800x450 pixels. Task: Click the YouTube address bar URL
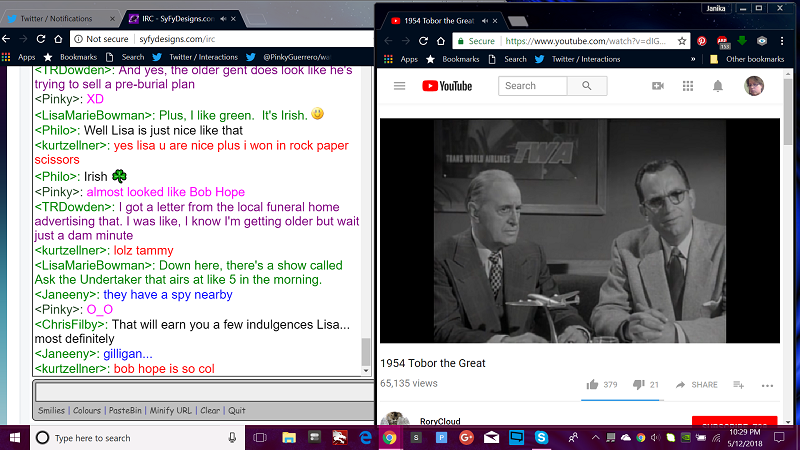[x=586, y=41]
